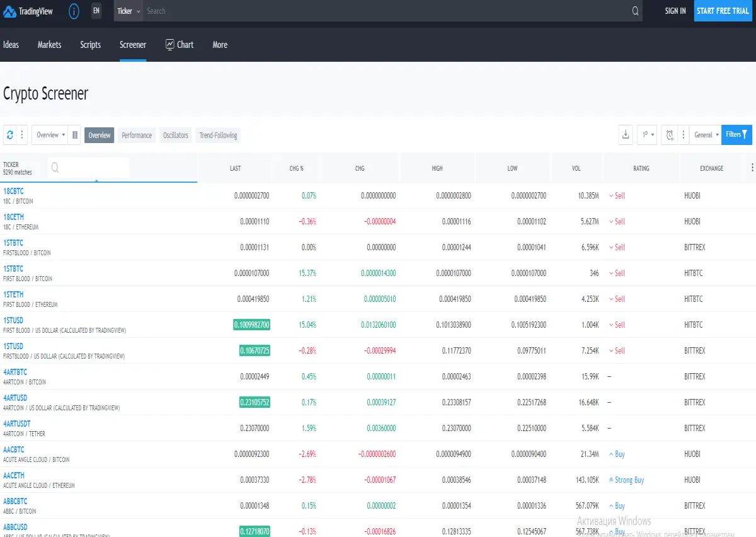Click the highlighted price 0.1009982700

[251, 325]
